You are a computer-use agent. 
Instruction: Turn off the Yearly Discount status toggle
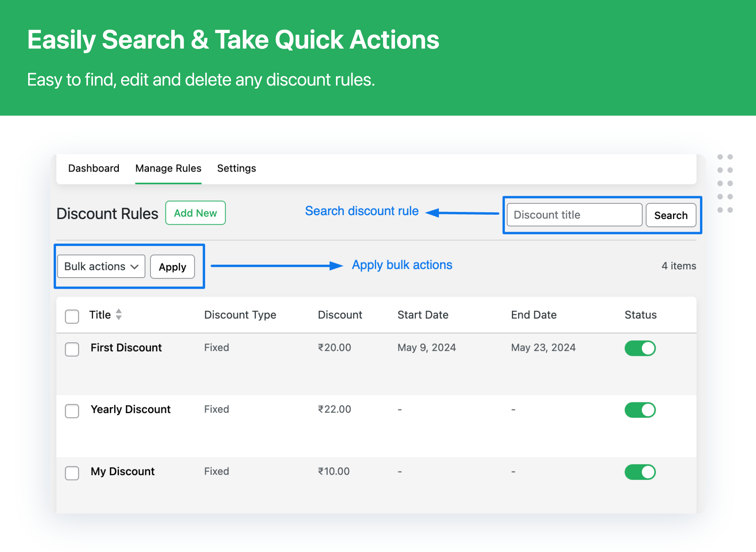click(x=640, y=410)
